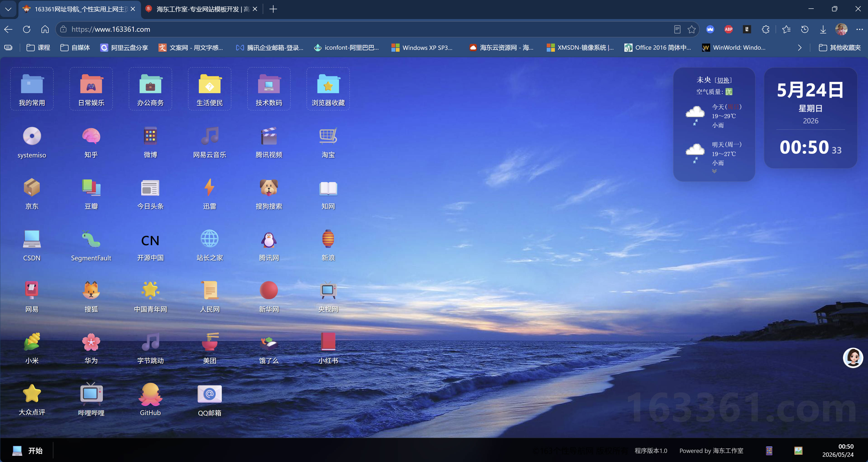Open NetEase Cloud Music (网易云音乐)

[x=210, y=136]
